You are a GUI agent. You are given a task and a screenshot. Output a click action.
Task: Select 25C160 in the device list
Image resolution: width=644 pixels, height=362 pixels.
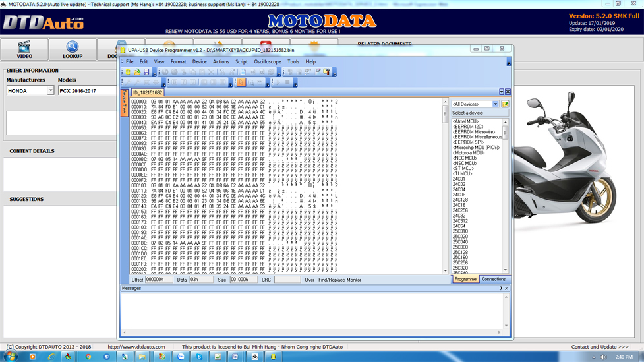(460, 258)
